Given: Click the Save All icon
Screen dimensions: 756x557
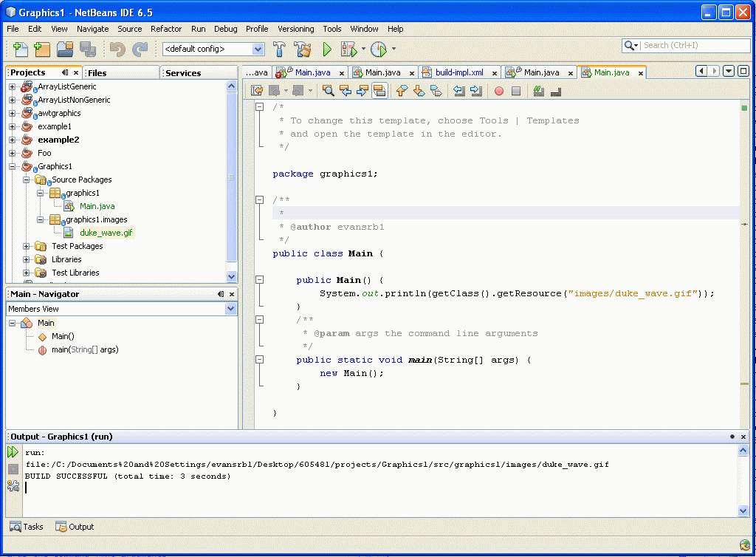Looking at the screenshot, I should [x=88, y=49].
